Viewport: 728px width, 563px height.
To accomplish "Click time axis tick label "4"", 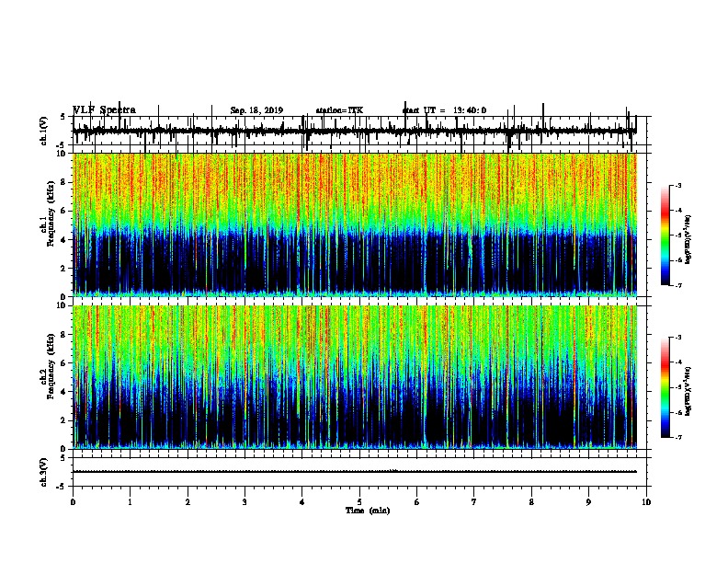I will click(x=302, y=502).
